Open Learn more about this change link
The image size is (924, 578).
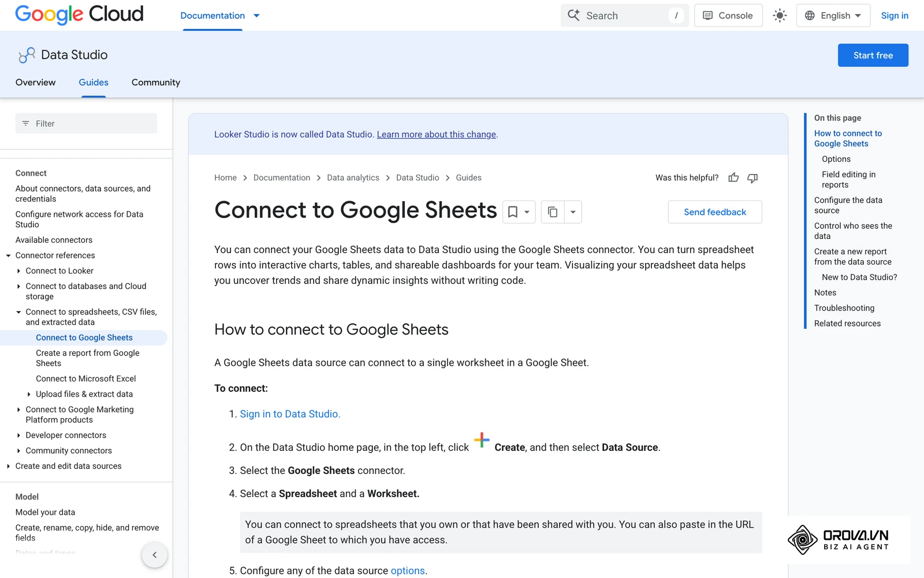(x=437, y=135)
